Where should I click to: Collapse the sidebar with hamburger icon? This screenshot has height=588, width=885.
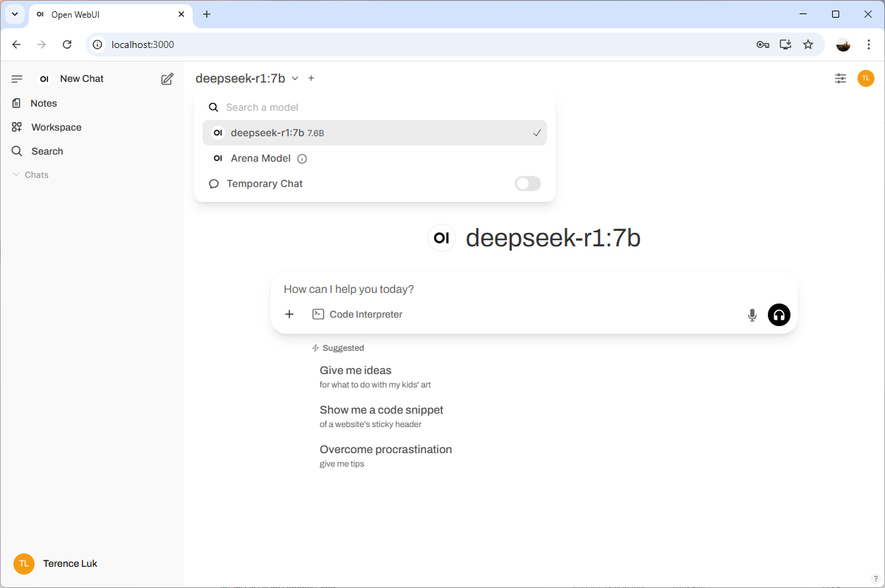[x=17, y=79]
